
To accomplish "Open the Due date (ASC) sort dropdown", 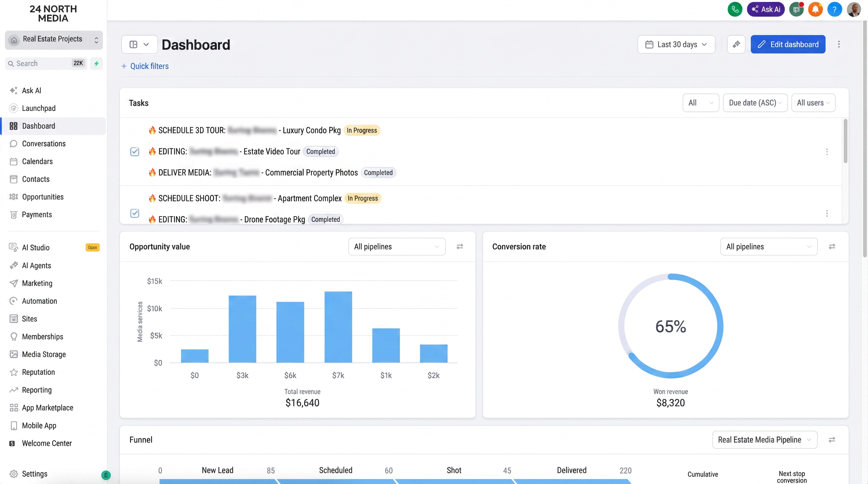I will point(755,103).
